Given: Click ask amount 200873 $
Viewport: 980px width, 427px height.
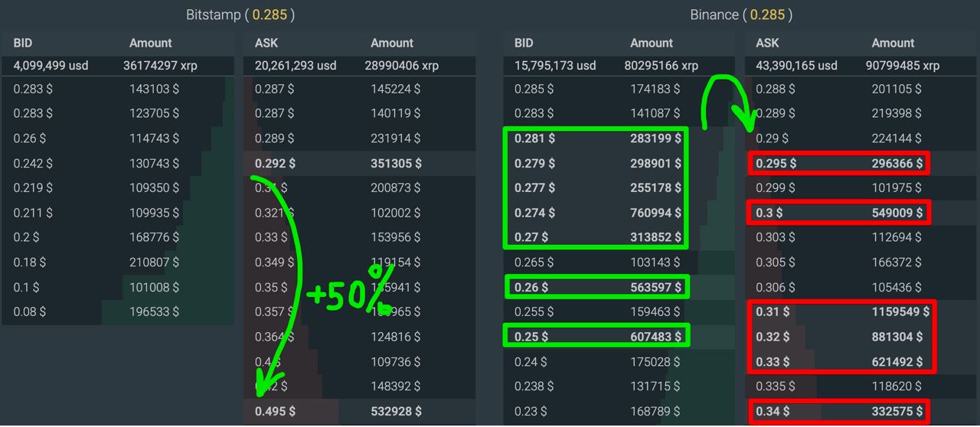Looking at the screenshot, I should tap(395, 187).
